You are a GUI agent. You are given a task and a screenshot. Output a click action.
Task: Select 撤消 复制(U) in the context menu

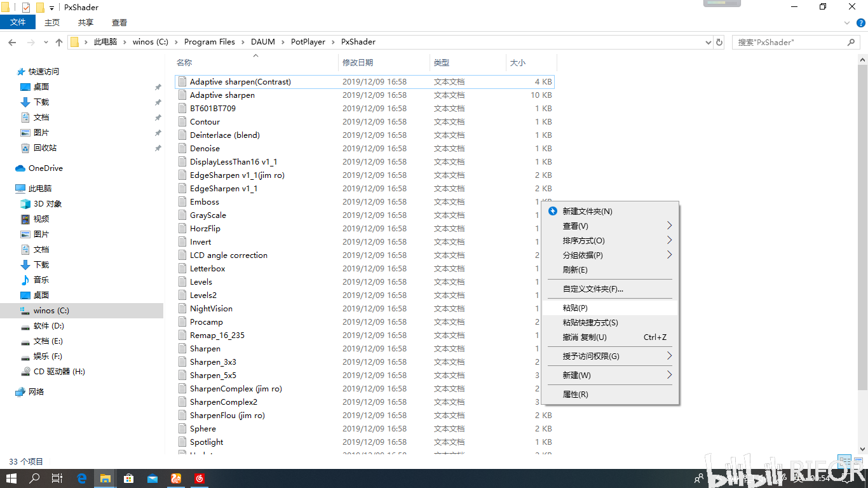pyautogui.click(x=609, y=337)
